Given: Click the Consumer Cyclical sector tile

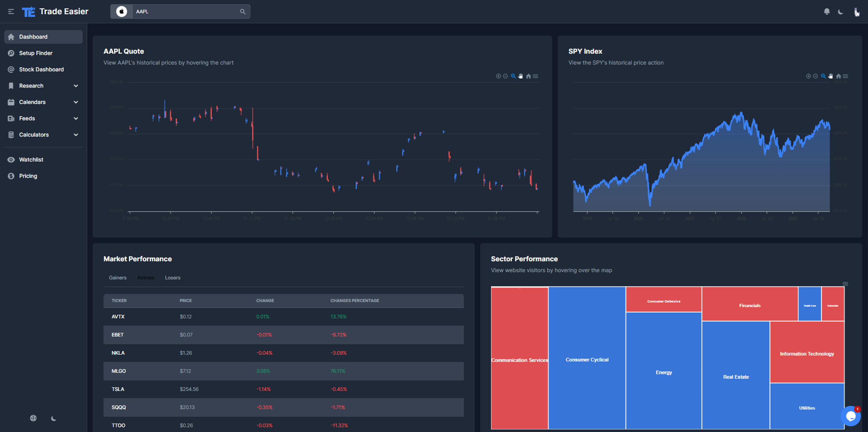Looking at the screenshot, I should 587,358.
